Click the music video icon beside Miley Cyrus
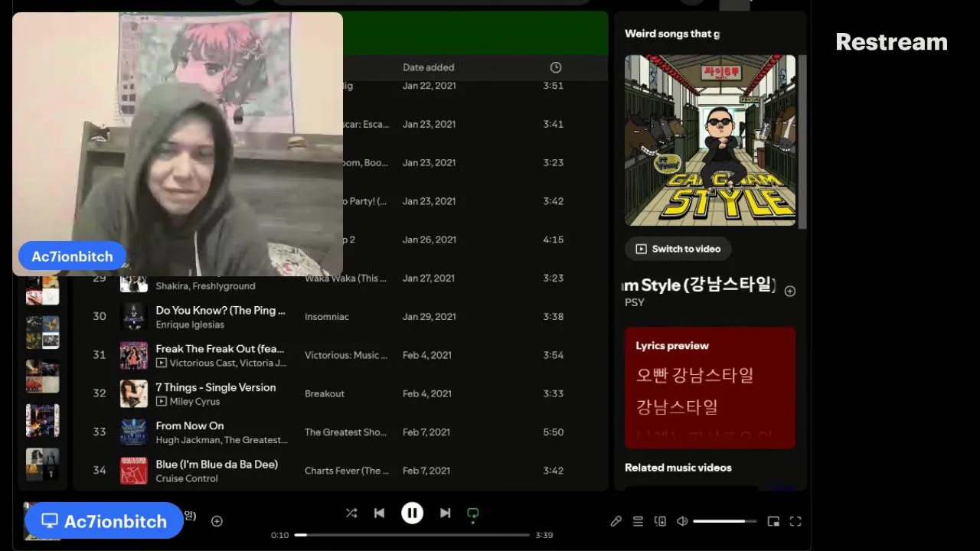The height and width of the screenshot is (551, 980). tap(162, 402)
